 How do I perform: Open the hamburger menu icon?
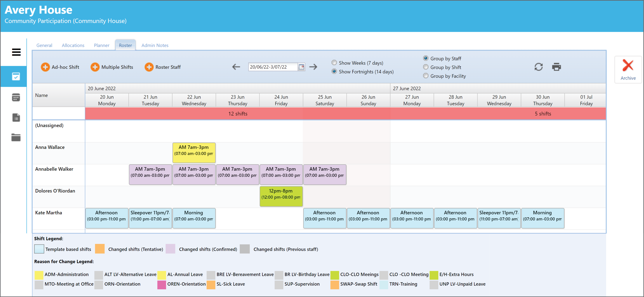pos(16,52)
